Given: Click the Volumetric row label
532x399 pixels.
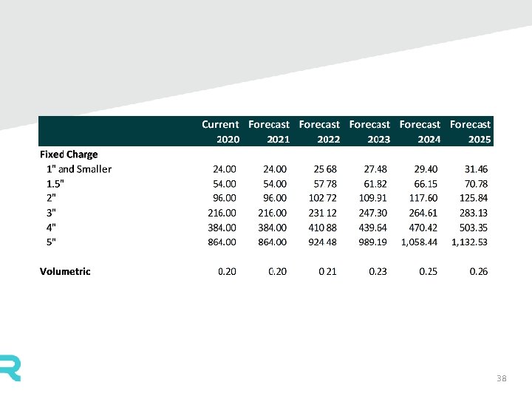Looking at the screenshot, I should (65, 271).
